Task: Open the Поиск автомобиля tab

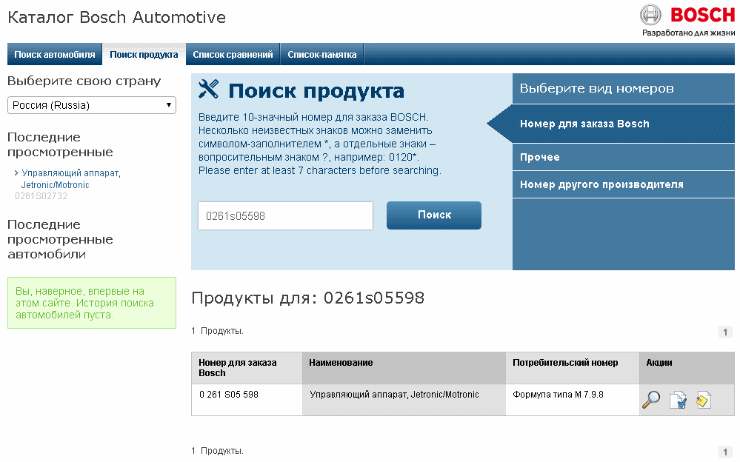Action: click(55, 54)
